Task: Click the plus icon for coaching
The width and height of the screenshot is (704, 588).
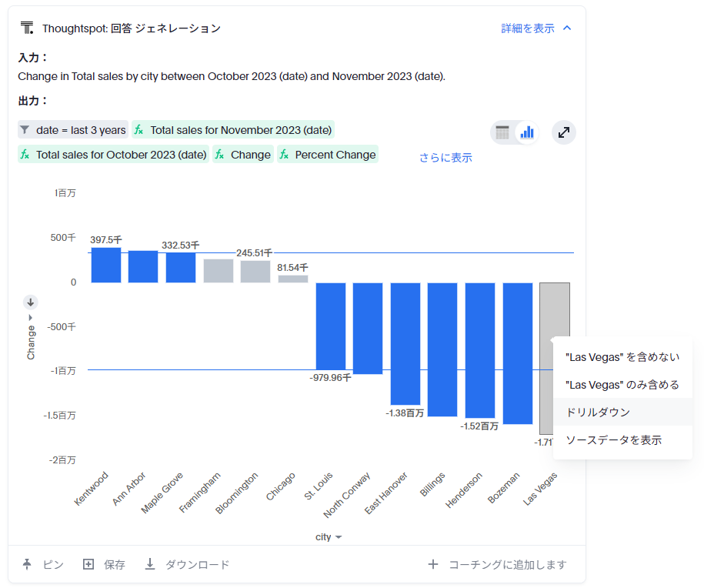Action: click(433, 564)
